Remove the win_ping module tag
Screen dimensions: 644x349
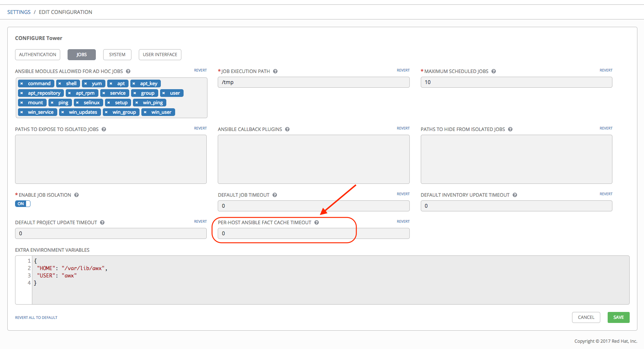pos(137,103)
